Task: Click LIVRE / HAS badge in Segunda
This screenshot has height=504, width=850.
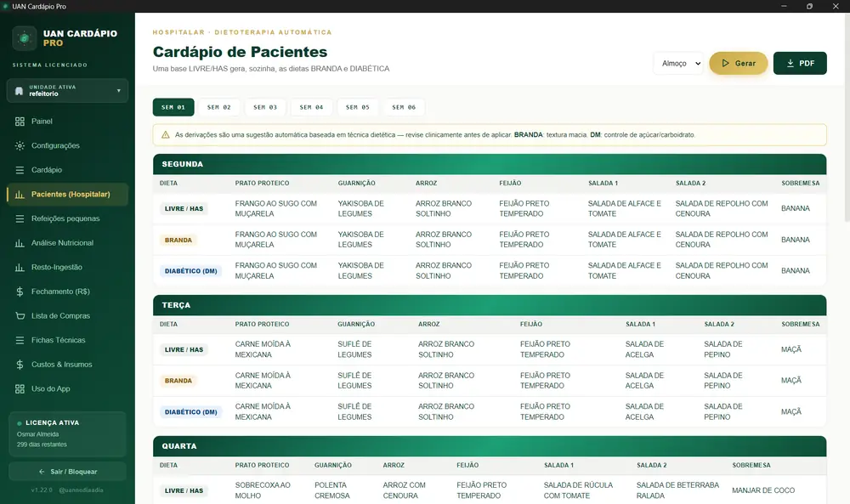Action: (x=184, y=208)
